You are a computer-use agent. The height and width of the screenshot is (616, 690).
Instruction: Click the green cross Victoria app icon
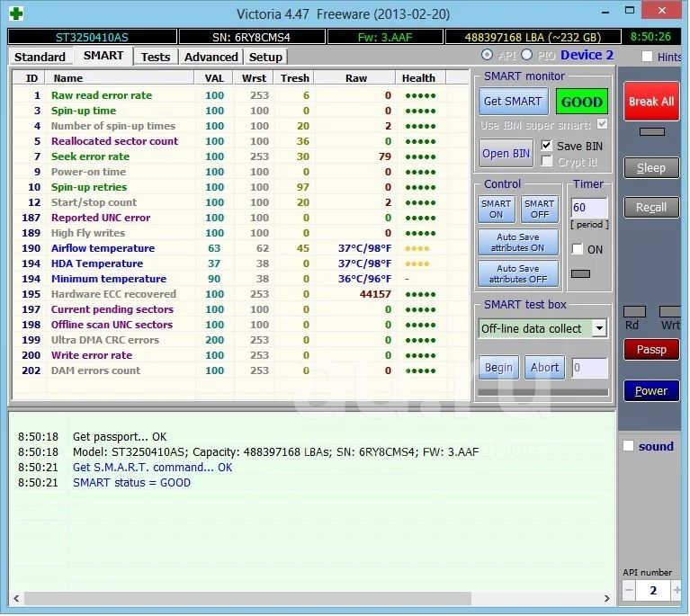coord(16,13)
